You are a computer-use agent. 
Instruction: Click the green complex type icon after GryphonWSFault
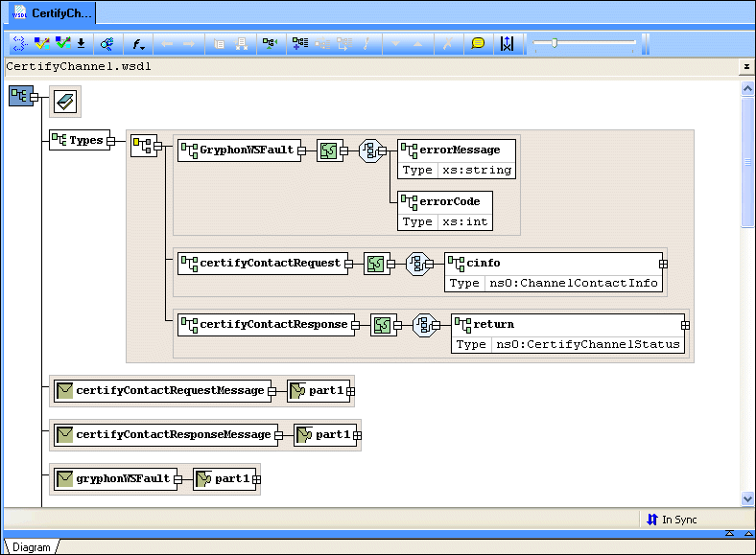[x=330, y=150]
